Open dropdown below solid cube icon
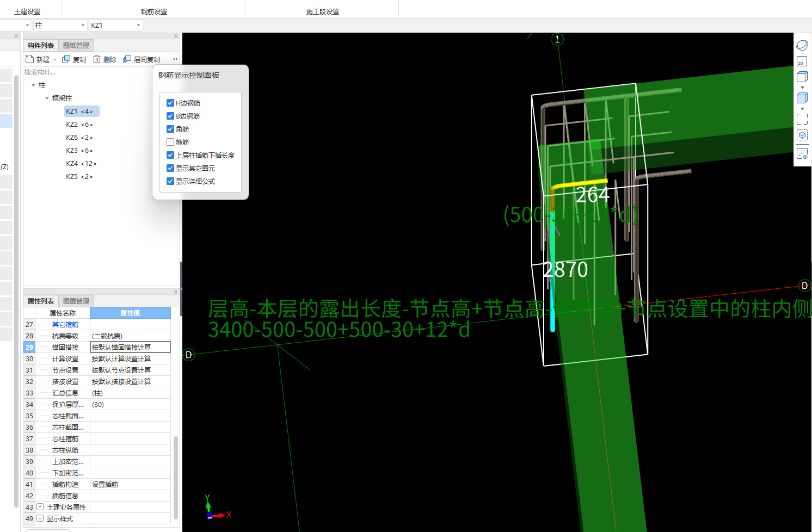The image size is (812, 532). pos(802,109)
